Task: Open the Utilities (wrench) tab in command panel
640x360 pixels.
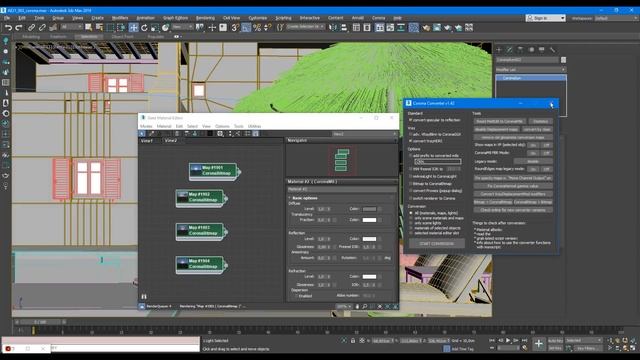Action: 552,50
